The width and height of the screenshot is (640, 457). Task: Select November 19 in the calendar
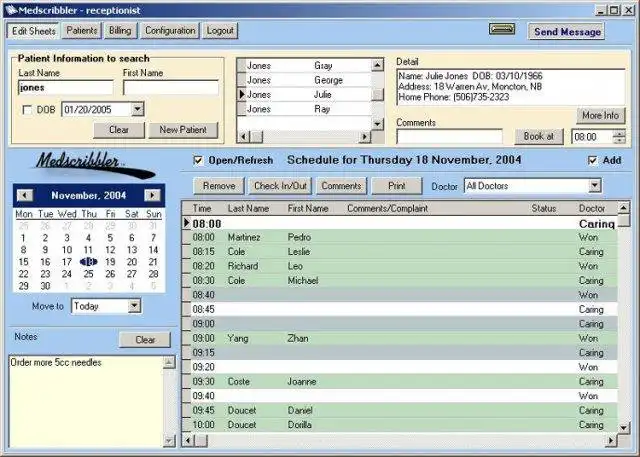[110, 262]
